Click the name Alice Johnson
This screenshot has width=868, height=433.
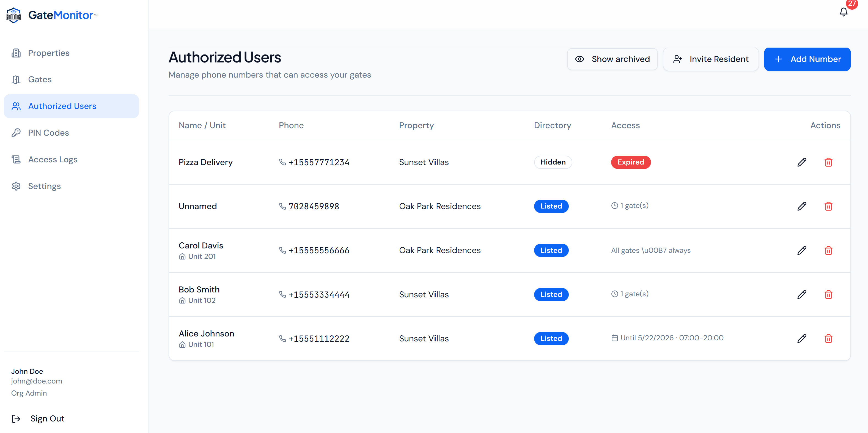(x=207, y=334)
